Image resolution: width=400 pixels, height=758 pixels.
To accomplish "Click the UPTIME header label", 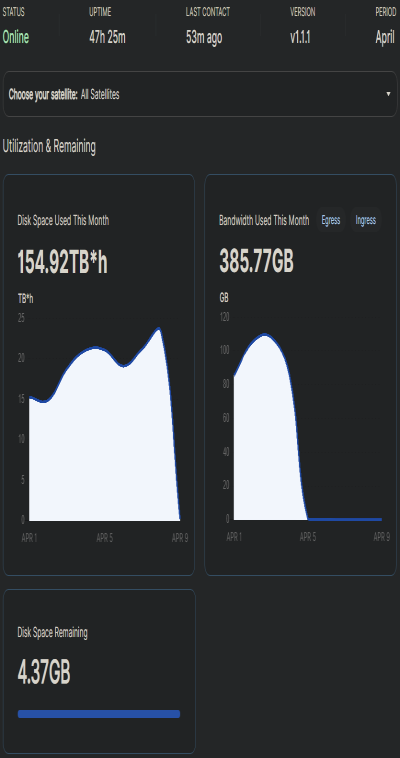I will click(x=100, y=12).
